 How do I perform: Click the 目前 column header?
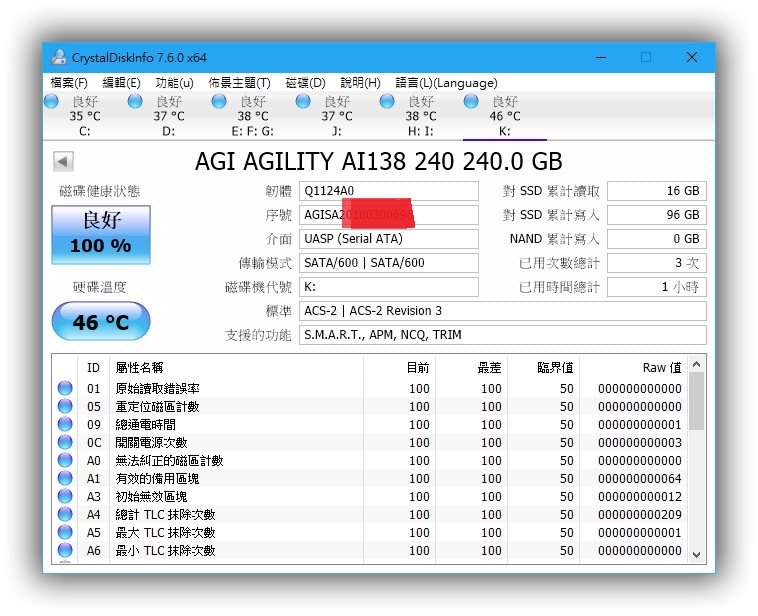[x=399, y=368]
